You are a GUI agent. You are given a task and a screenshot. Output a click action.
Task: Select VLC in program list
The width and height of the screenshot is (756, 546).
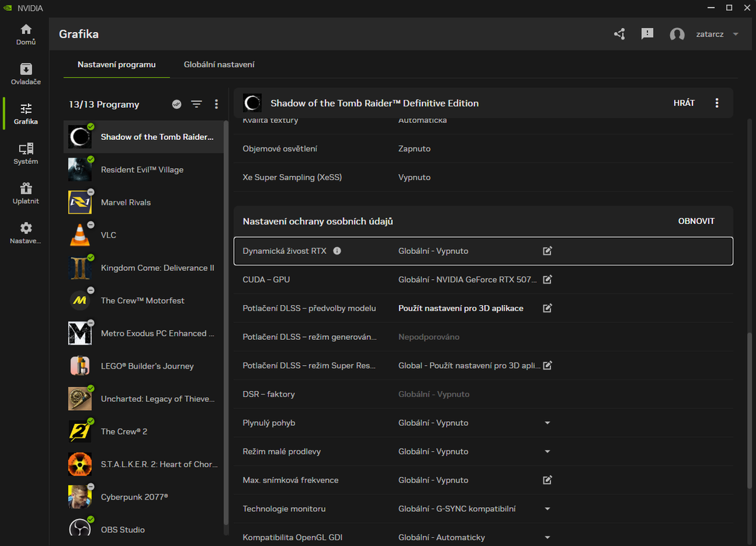click(x=143, y=235)
